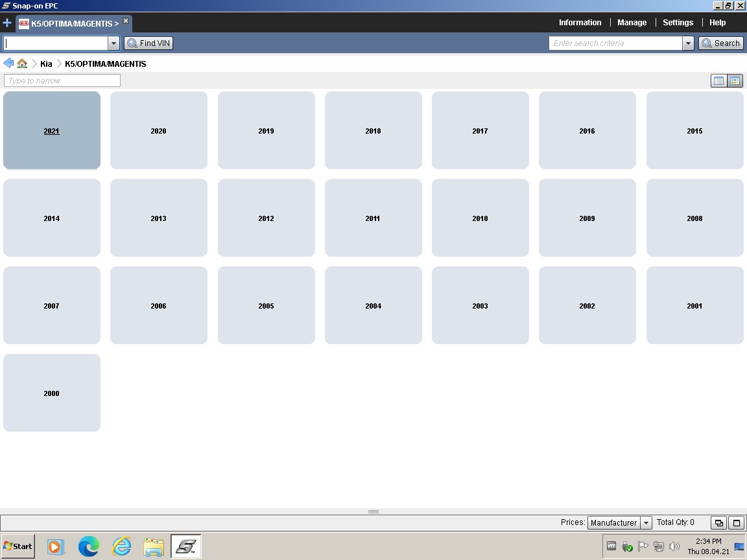The image size is (747, 560).
Task: Click the Total Qty: 0 label
Action: [675, 522]
